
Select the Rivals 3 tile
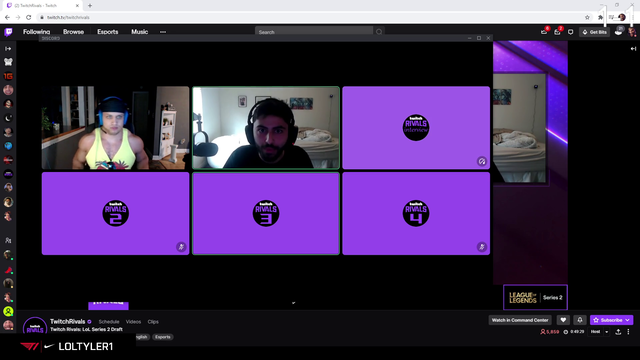point(266,213)
